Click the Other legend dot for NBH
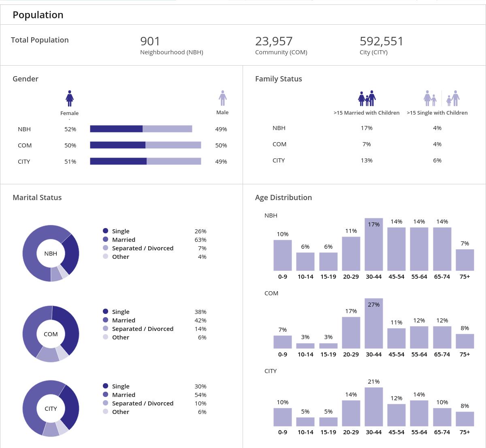 pyautogui.click(x=105, y=256)
